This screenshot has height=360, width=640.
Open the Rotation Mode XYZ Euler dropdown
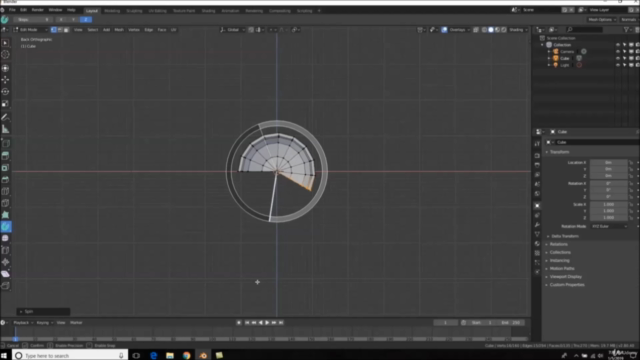[609, 226]
